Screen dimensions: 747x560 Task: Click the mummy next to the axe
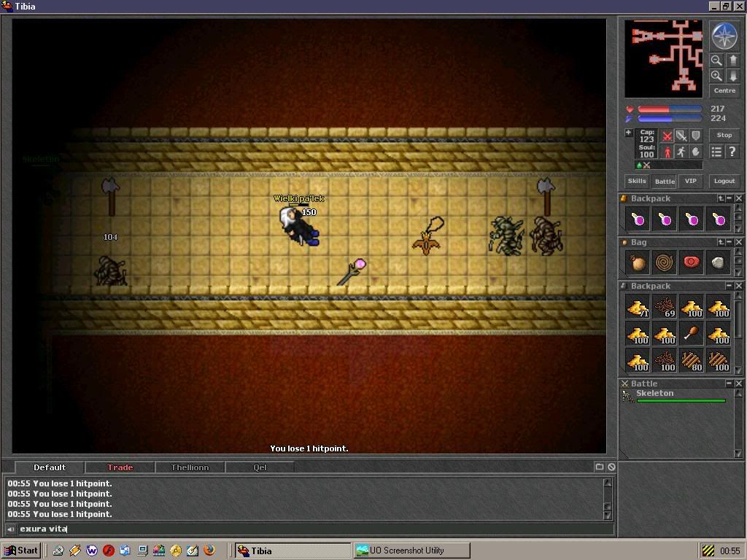(546, 236)
